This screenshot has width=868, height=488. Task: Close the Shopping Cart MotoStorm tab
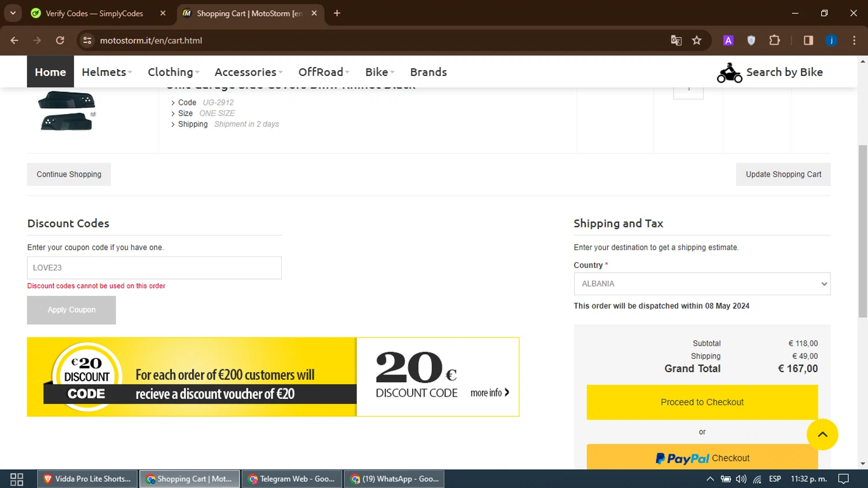click(x=314, y=13)
